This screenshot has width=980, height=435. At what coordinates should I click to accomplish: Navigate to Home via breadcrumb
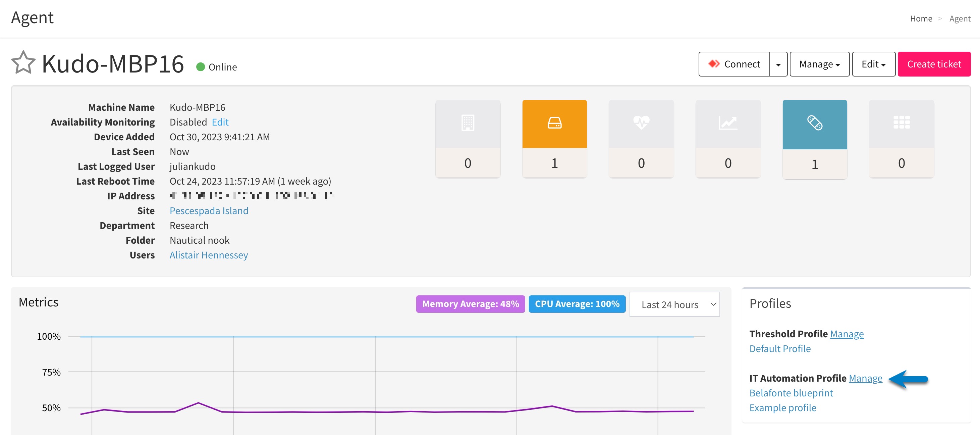tap(921, 18)
